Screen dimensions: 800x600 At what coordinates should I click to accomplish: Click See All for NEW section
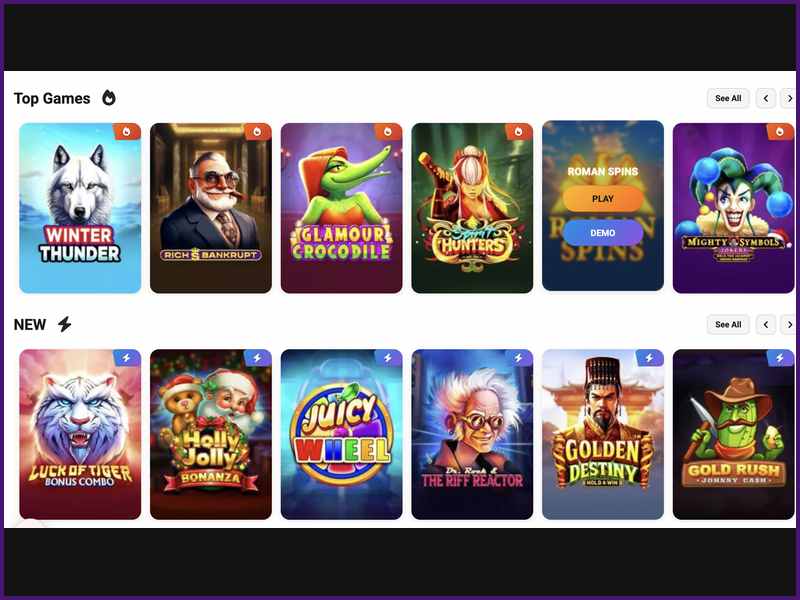coord(728,324)
